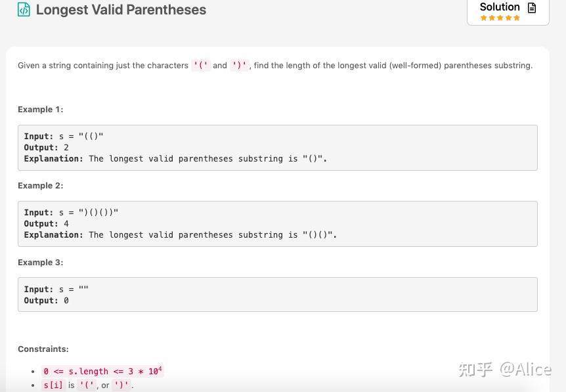Select the Example 1 code block
Image resolution: width=566 pixels, height=392 pixels.
[277, 147]
